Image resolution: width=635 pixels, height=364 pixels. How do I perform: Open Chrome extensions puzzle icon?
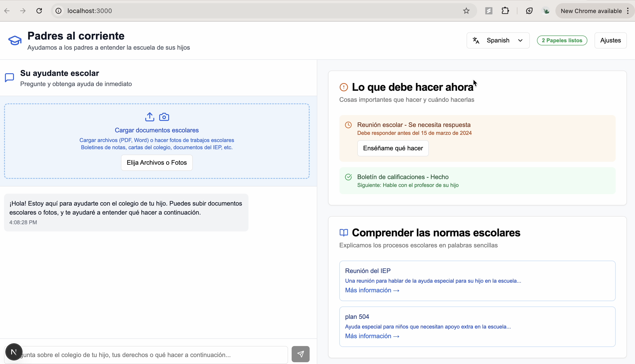point(505,11)
